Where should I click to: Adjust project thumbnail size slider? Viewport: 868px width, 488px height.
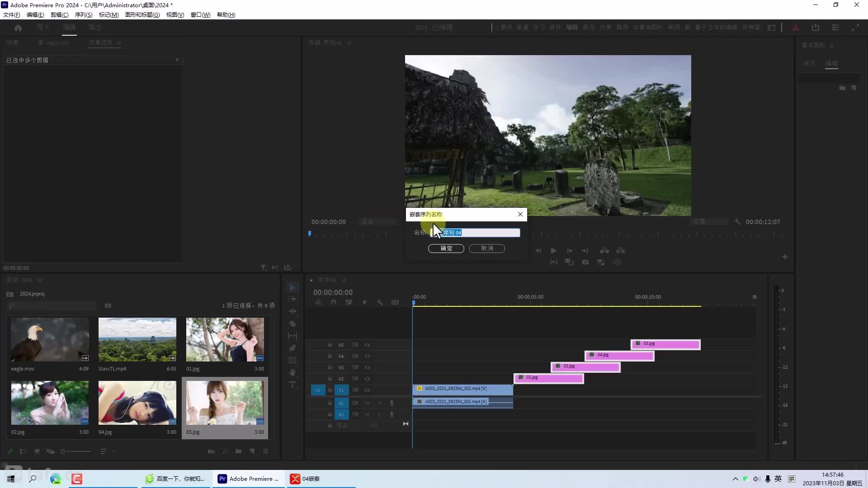pos(76,451)
